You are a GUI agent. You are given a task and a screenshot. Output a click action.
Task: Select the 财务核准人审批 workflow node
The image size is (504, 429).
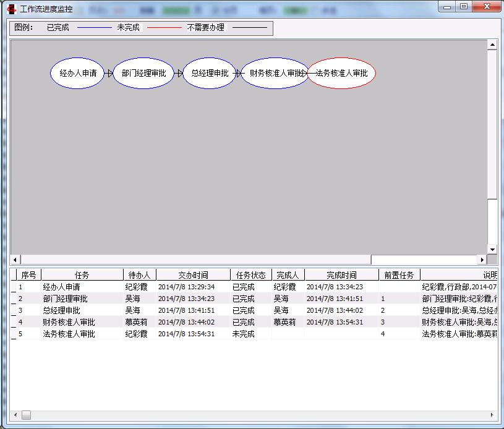(275, 73)
